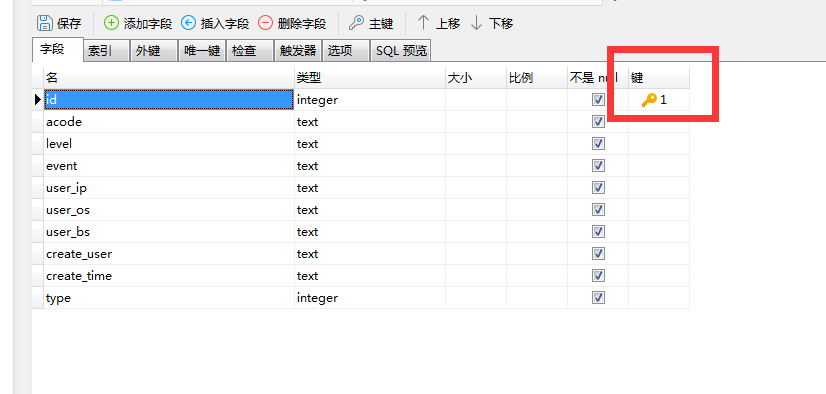This screenshot has height=394, width=826.
Task: Click the red minus Delete Field (删除字段) icon
Action: (x=266, y=23)
